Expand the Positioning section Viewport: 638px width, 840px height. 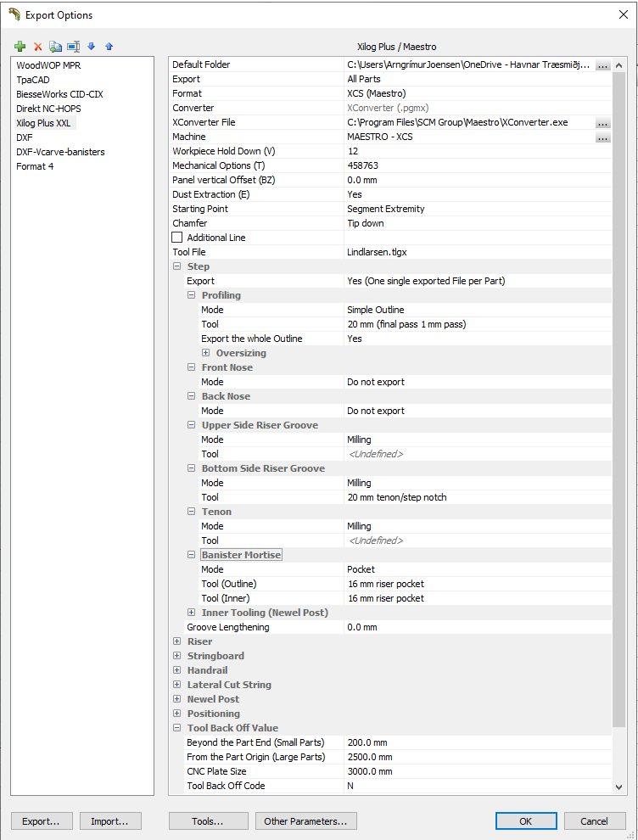[176, 714]
